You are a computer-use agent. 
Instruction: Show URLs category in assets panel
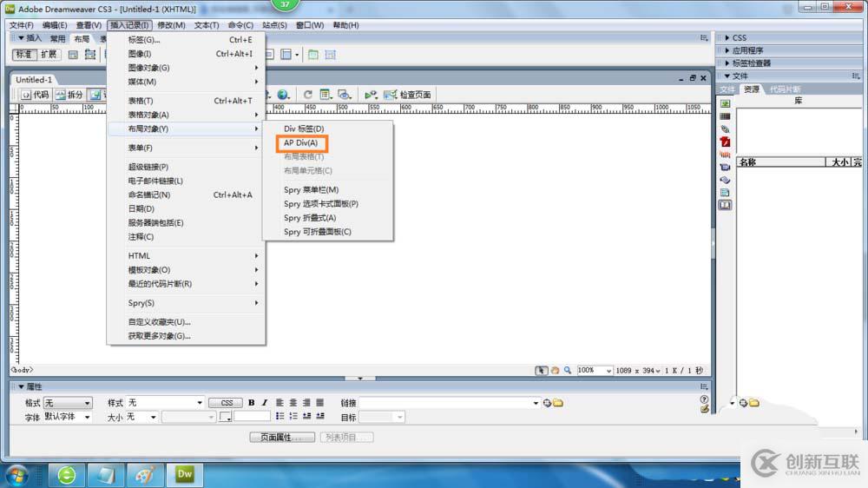pos(725,129)
